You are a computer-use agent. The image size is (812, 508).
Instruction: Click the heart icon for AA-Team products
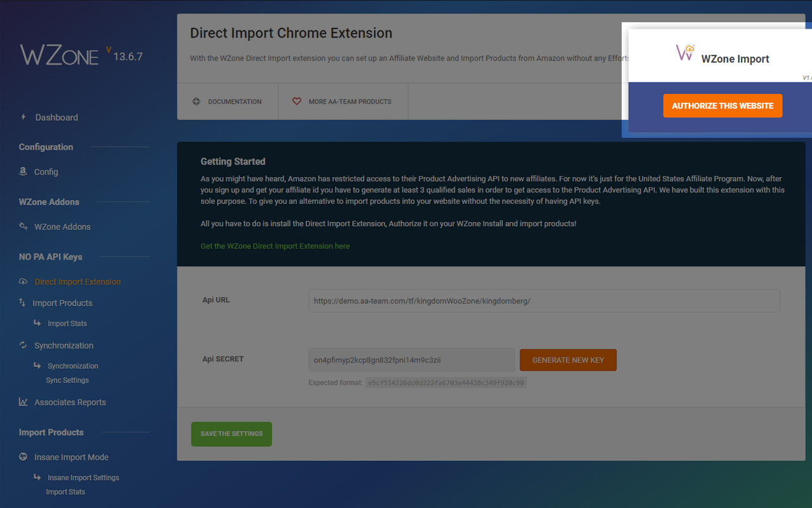(x=296, y=102)
